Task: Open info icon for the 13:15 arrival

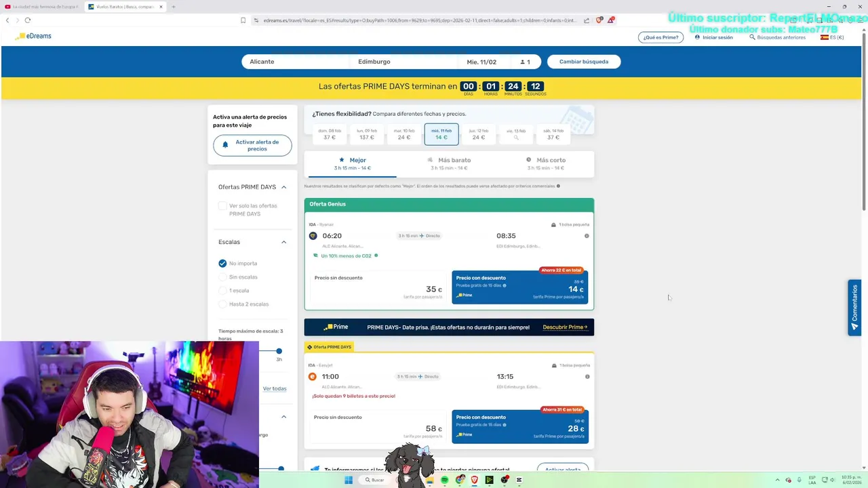Action: pyautogui.click(x=587, y=377)
